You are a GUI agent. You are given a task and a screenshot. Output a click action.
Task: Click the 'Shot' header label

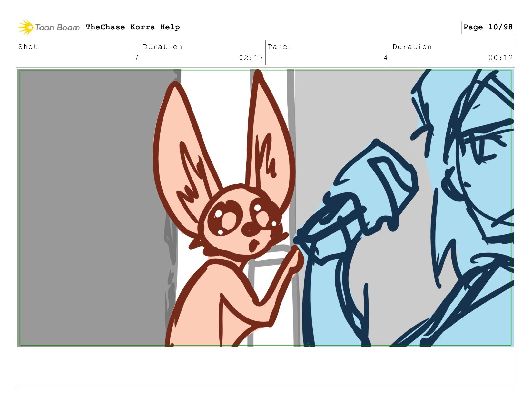pos(28,47)
